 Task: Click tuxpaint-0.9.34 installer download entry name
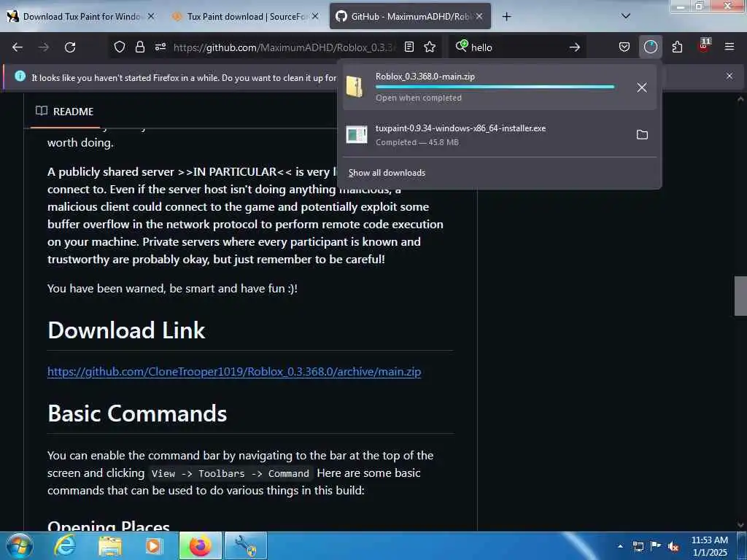pyautogui.click(x=460, y=128)
